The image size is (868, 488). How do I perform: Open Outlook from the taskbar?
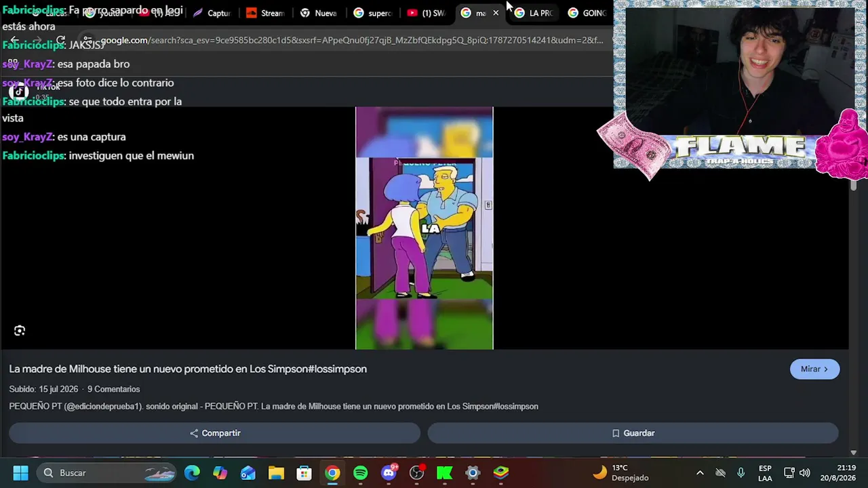pos(248,472)
